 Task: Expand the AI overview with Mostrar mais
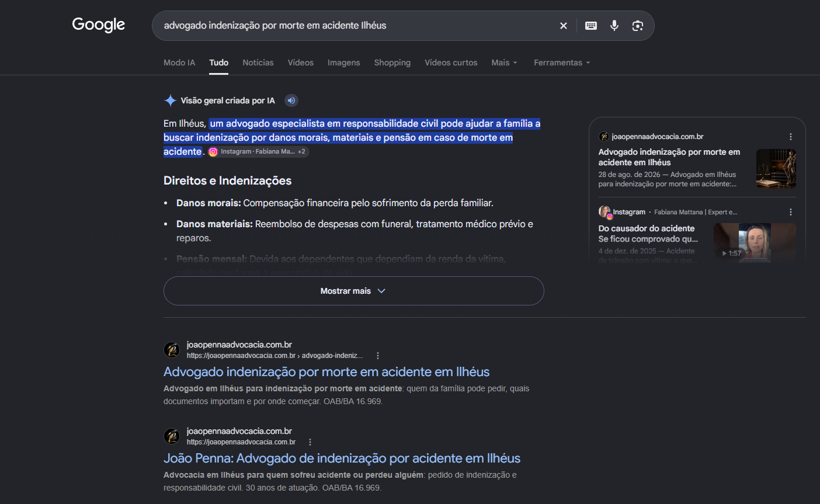(354, 291)
